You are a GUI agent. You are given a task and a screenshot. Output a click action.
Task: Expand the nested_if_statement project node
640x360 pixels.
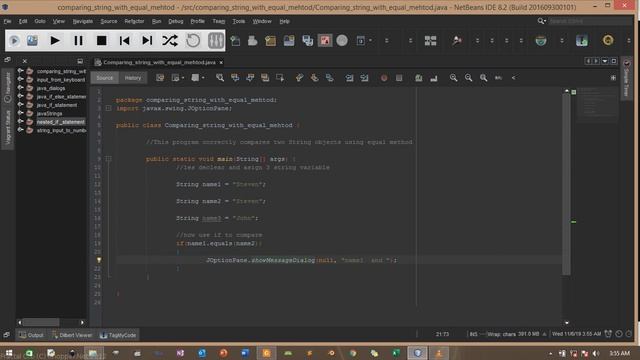(20, 122)
